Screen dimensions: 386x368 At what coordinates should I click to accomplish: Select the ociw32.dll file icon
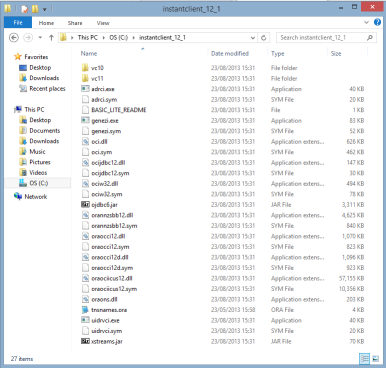coord(85,183)
